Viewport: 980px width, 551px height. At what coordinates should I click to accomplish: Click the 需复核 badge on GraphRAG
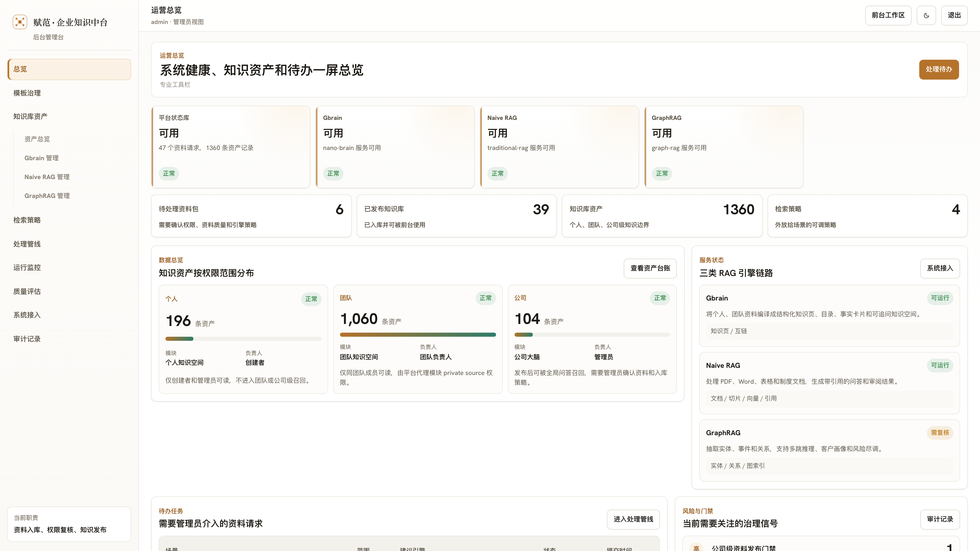pos(940,433)
